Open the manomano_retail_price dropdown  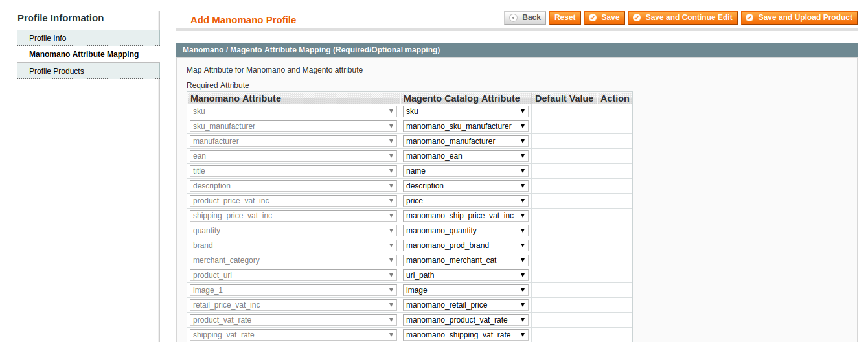466,305
